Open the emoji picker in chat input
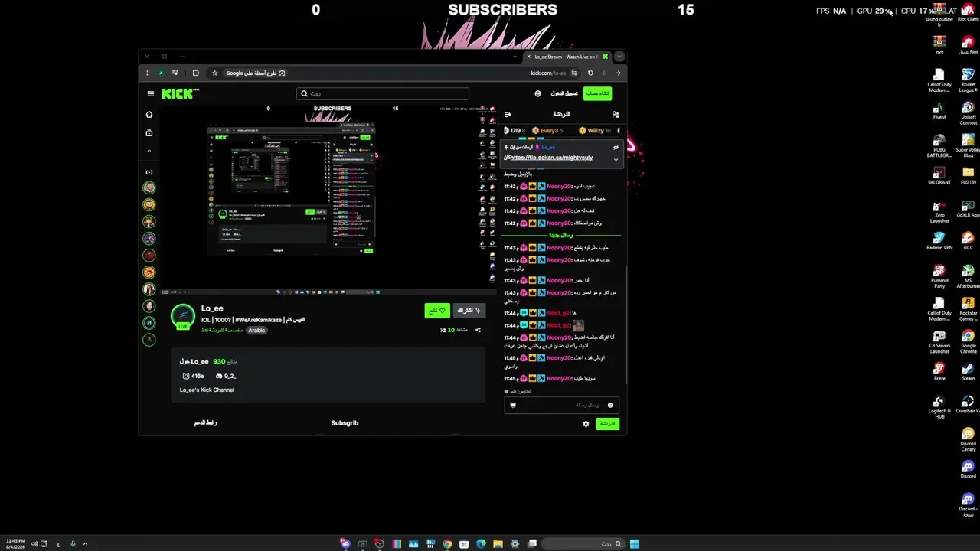This screenshot has height=551, width=980. [x=610, y=405]
